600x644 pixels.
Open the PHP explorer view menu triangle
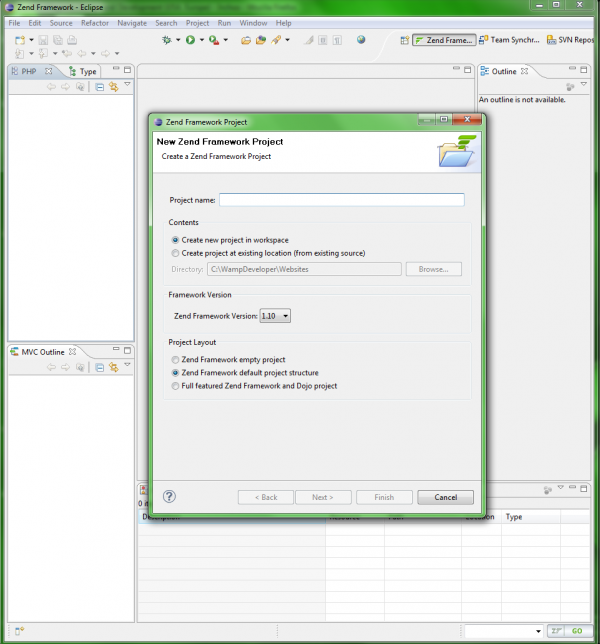pyautogui.click(x=128, y=84)
